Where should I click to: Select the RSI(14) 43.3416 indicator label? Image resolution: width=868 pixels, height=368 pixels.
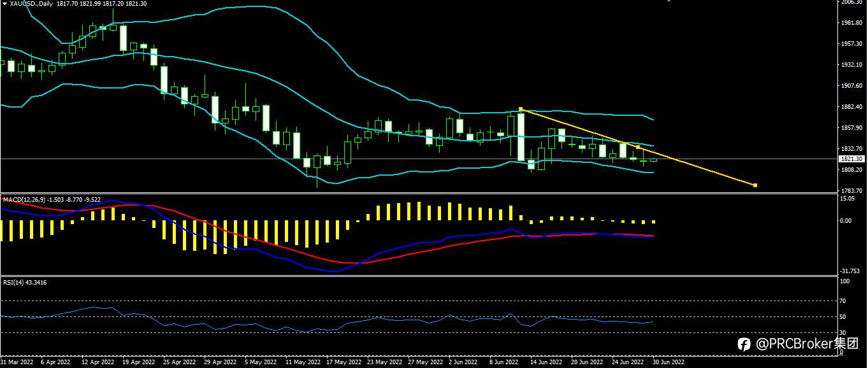click(x=25, y=282)
